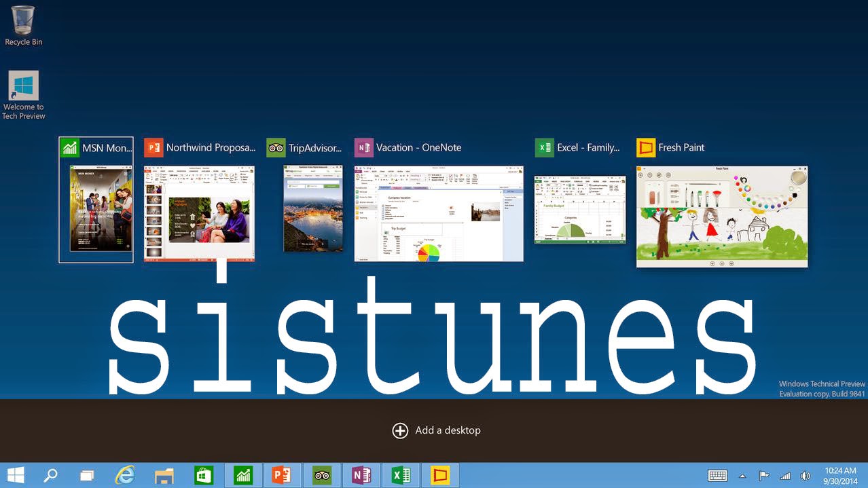
Task: Click the OneNote icon beside Vacation title
Action: (364, 147)
